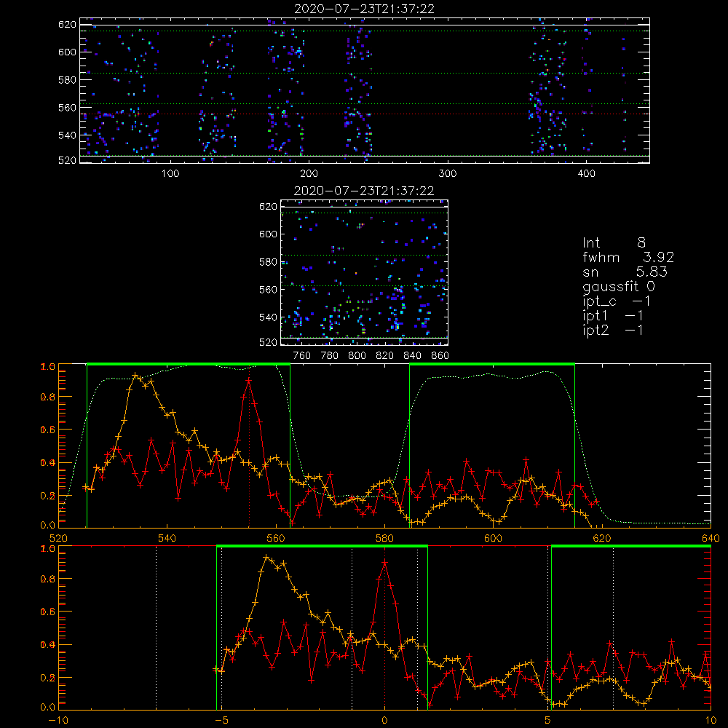Select the 'ipt2 -1' readout line
Viewport: 728px width, 728px height.
click(x=613, y=330)
